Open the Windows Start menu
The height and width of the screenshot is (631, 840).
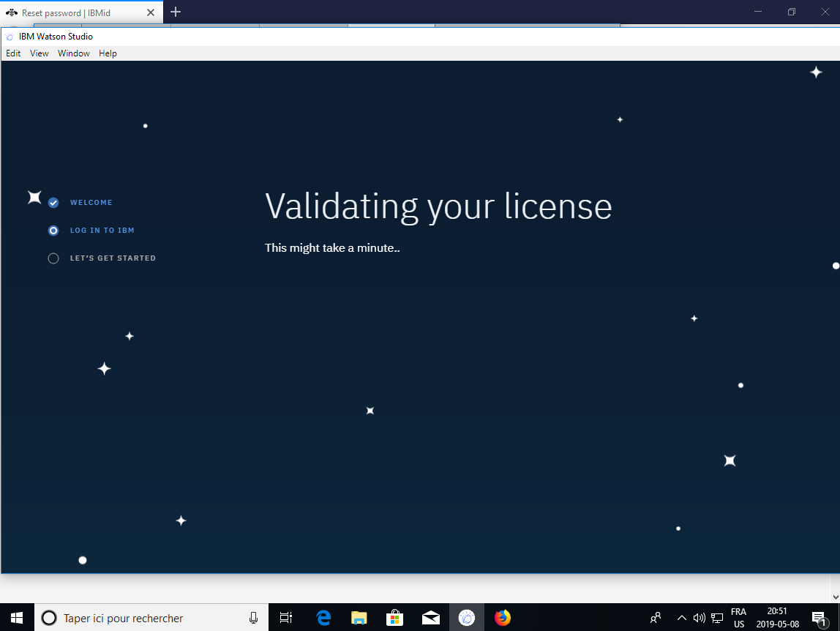(x=17, y=618)
